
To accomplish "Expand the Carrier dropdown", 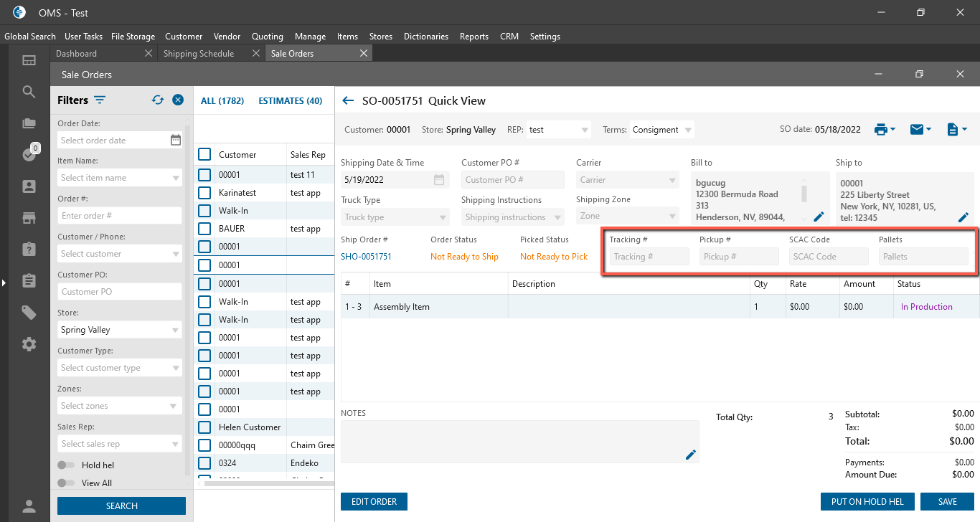I will click(672, 180).
